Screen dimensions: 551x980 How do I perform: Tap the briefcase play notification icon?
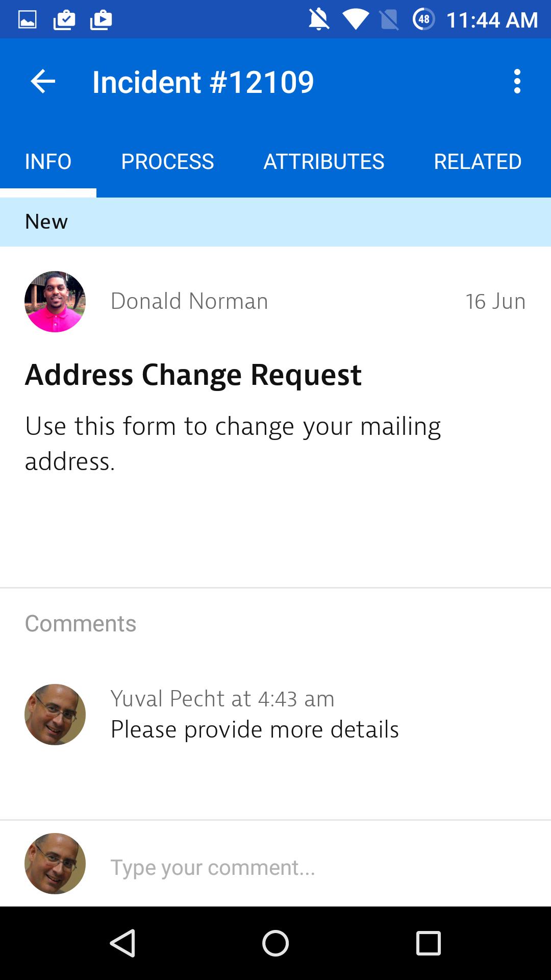pyautogui.click(x=101, y=20)
